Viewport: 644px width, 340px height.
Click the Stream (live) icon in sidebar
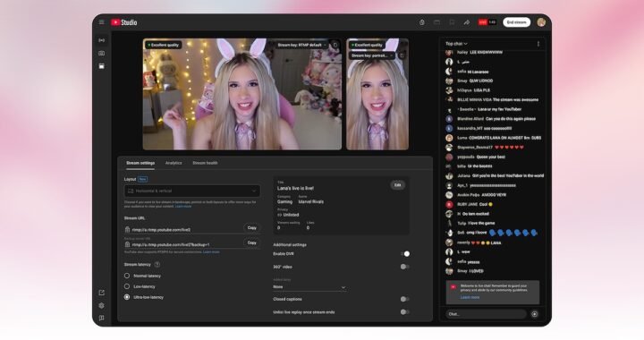pyautogui.click(x=101, y=40)
